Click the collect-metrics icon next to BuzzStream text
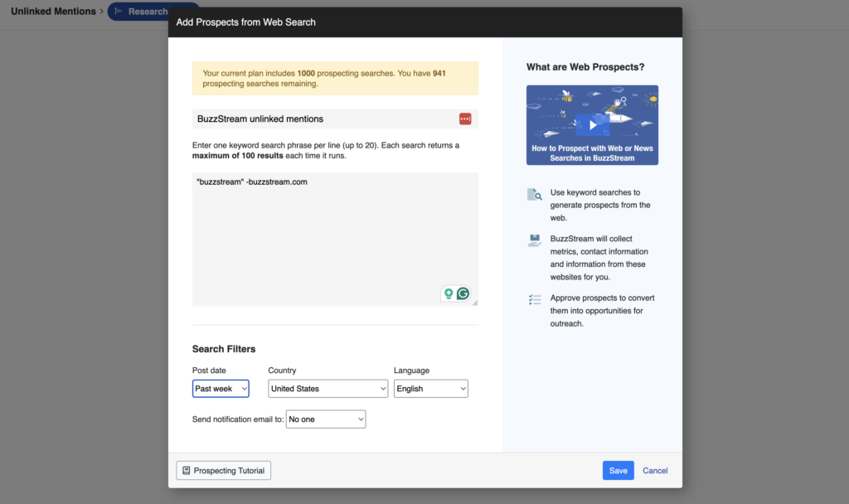The width and height of the screenshot is (849, 504). (535, 240)
